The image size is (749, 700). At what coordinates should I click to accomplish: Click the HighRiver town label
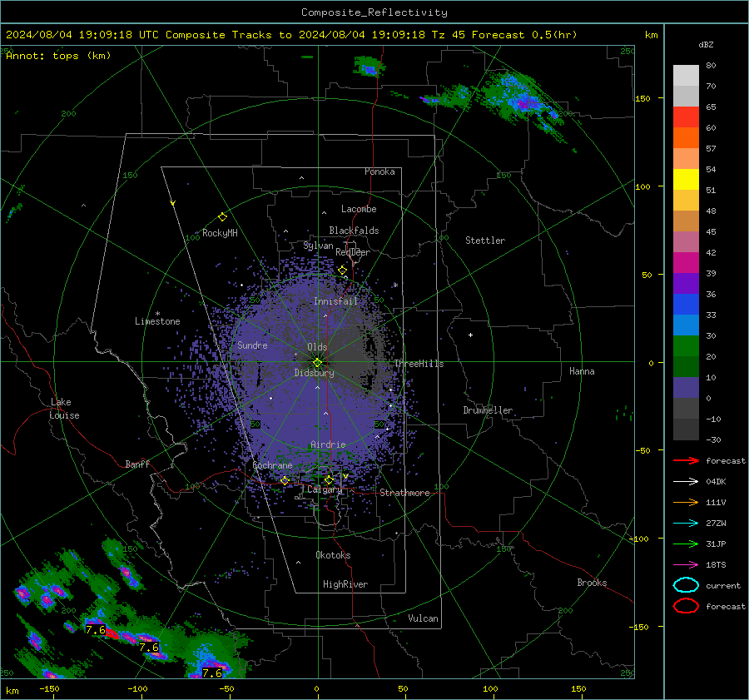[345, 584]
